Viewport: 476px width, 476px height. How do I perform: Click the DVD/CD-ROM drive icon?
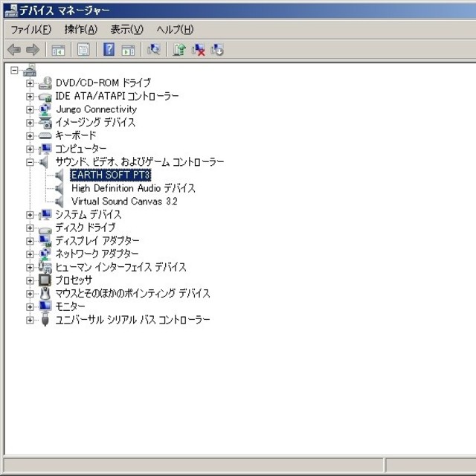[x=45, y=83]
